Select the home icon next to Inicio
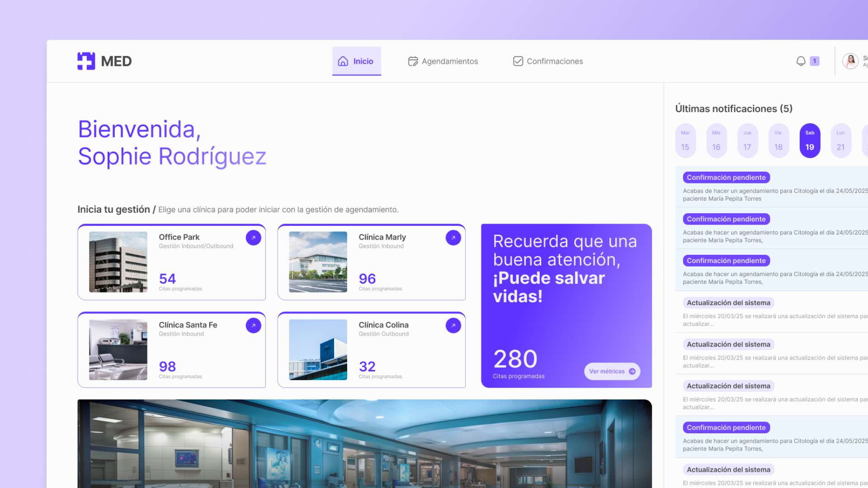The height and width of the screenshot is (488, 868). point(342,61)
